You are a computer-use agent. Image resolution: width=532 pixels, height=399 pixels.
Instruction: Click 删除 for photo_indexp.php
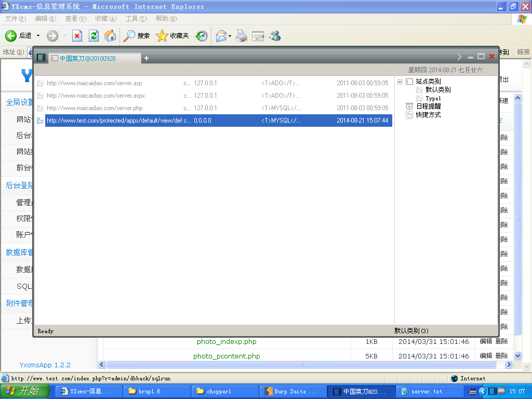tap(501, 341)
